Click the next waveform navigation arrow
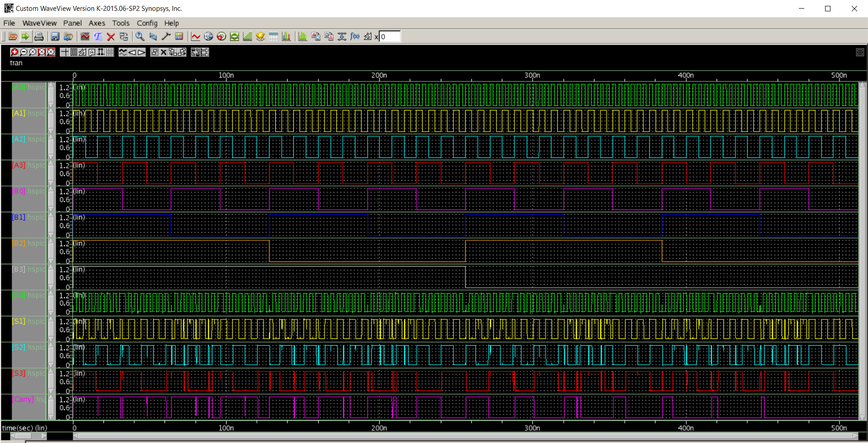 point(141,52)
